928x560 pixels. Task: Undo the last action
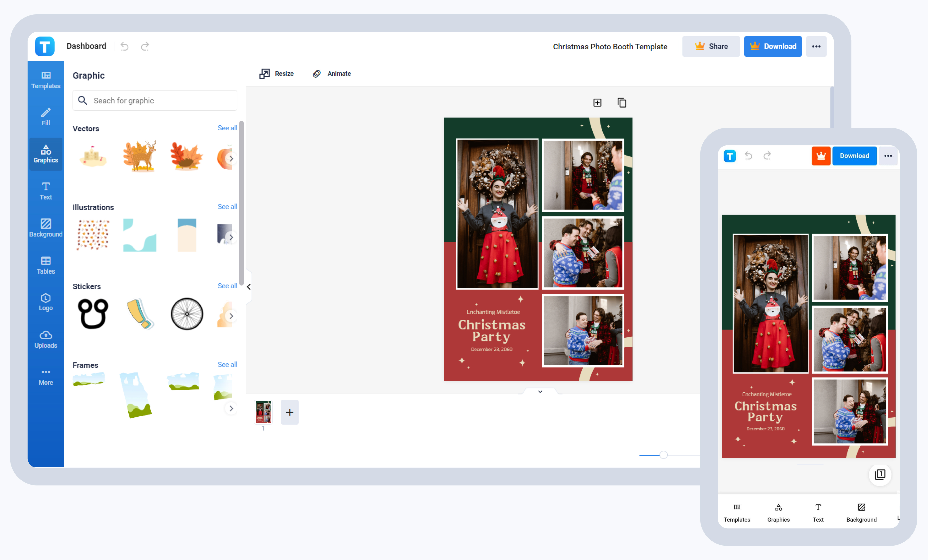pos(124,46)
